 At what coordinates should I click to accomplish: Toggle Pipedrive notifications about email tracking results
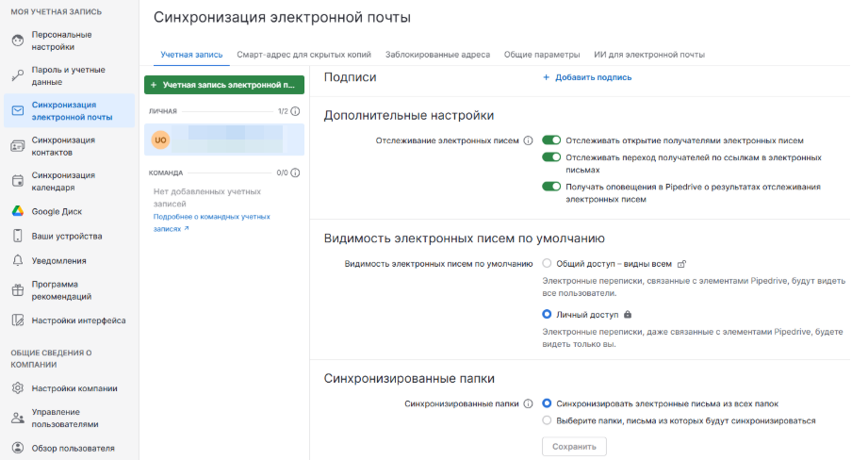(551, 187)
